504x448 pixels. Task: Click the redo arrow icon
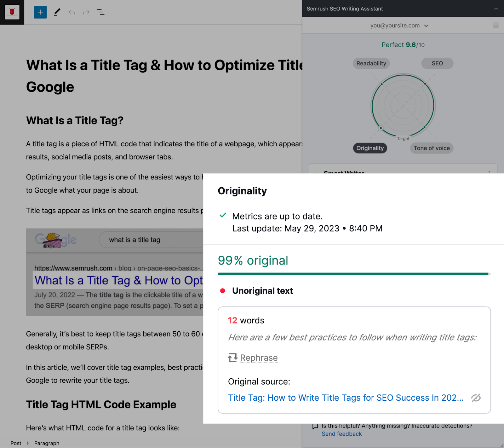click(86, 12)
